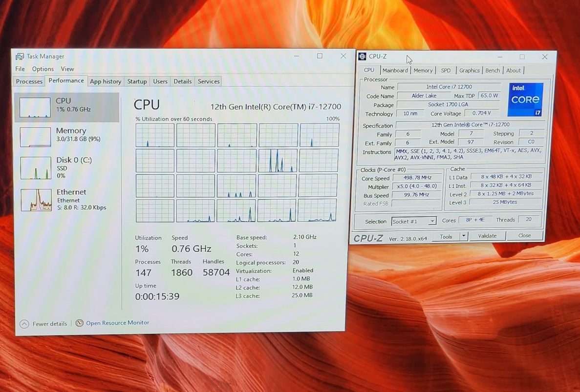Open the Mainboard tab in CPU-Z
Image resolution: width=580 pixels, height=392 pixels.
[x=395, y=71]
